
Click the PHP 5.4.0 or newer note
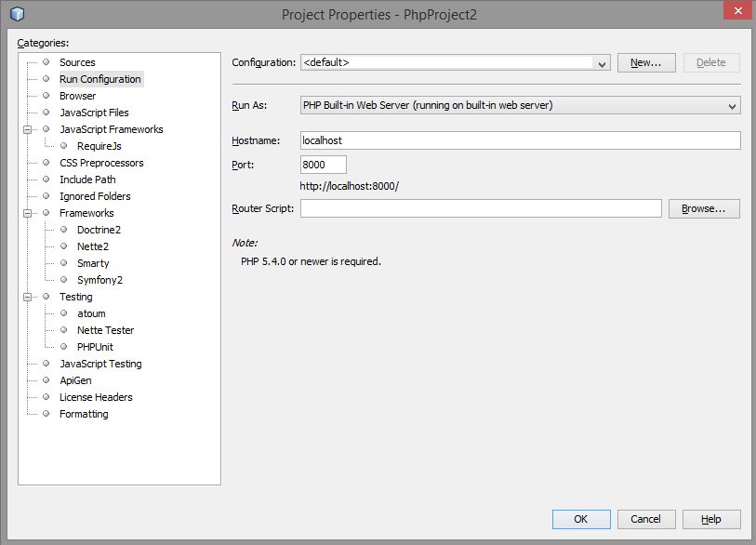(x=311, y=261)
